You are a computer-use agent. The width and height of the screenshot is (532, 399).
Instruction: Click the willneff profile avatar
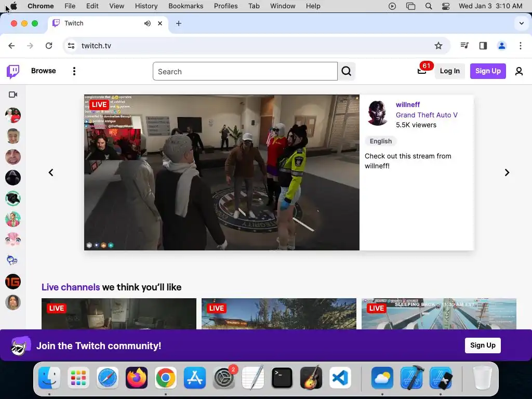[x=378, y=113]
